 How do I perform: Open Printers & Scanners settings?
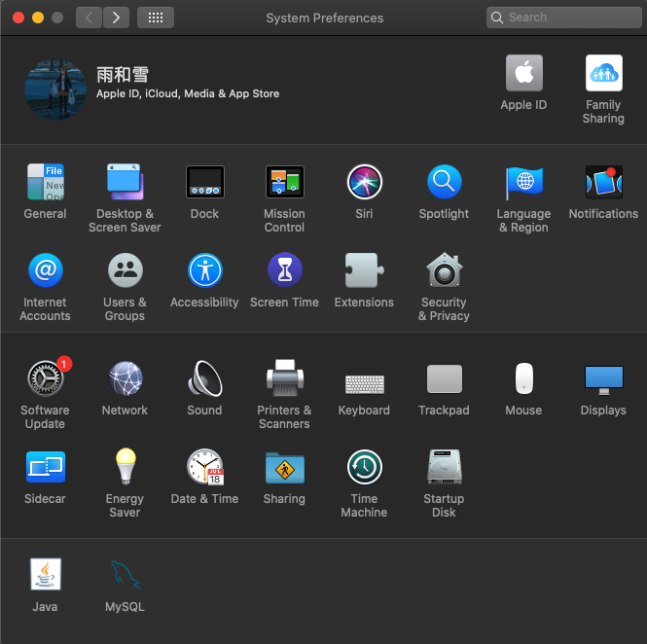point(285,377)
